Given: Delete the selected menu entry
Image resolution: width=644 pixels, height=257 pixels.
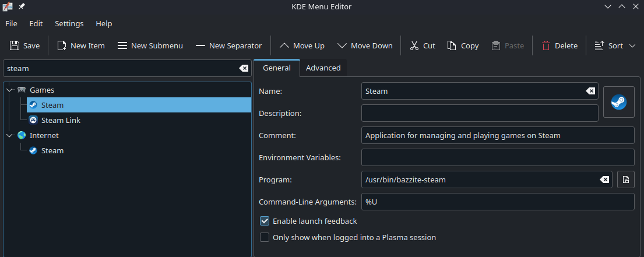Looking at the screenshot, I should pos(559,45).
